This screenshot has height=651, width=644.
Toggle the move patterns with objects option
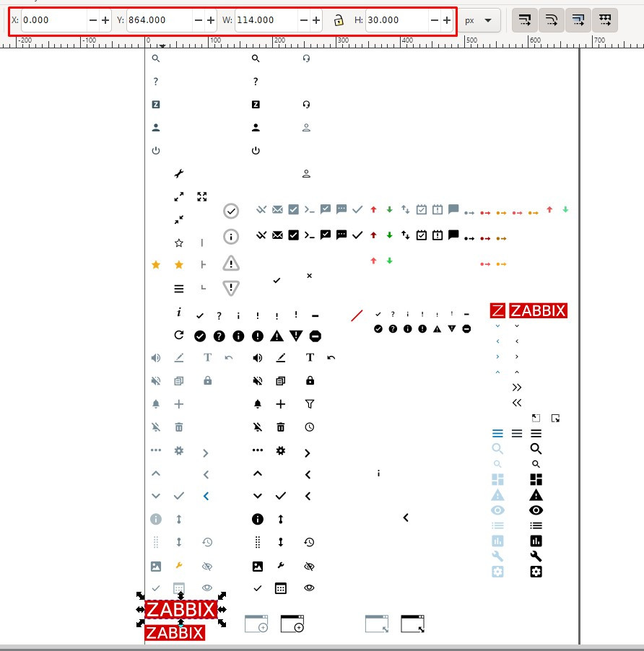point(605,19)
